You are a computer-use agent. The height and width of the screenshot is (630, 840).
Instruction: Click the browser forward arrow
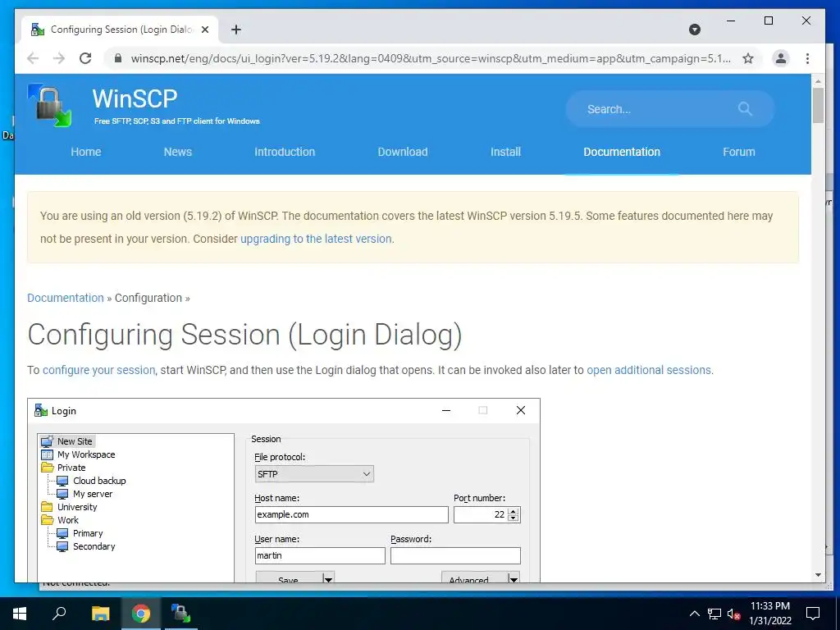click(59, 58)
